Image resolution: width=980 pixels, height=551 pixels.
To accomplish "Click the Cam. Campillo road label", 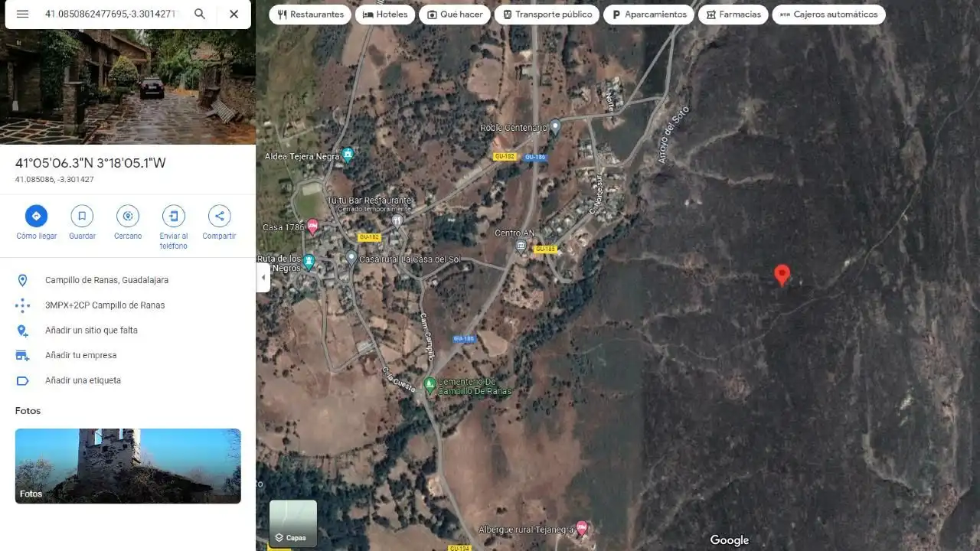I will tap(426, 337).
